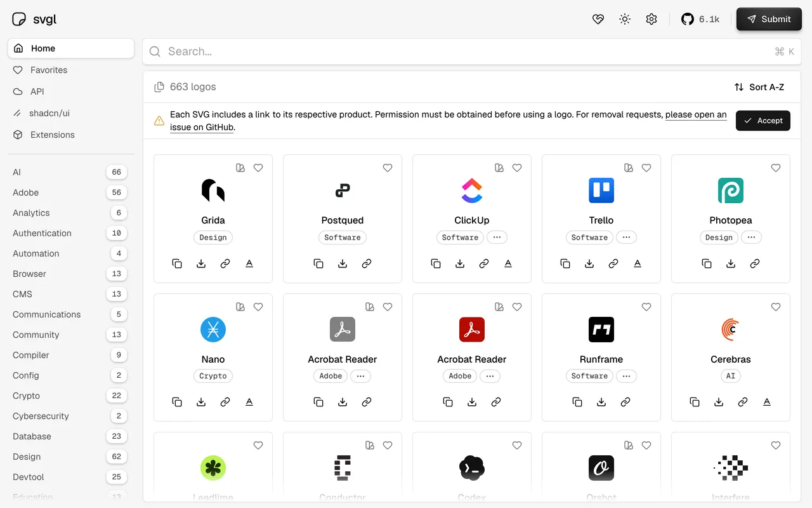The width and height of the screenshot is (812, 508).
Task: Download the Grida logo
Action: click(201, 264)
